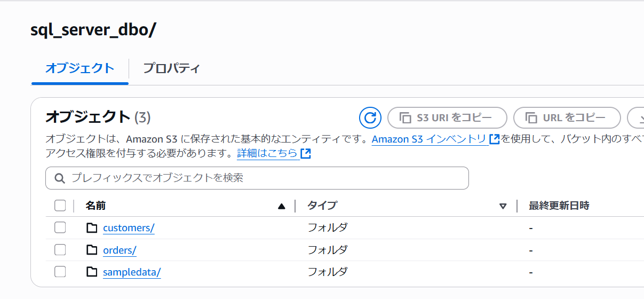This screenshot has height=299, width=644.
Task: Click the search magnifier icon
Action: tap(60, 178)
